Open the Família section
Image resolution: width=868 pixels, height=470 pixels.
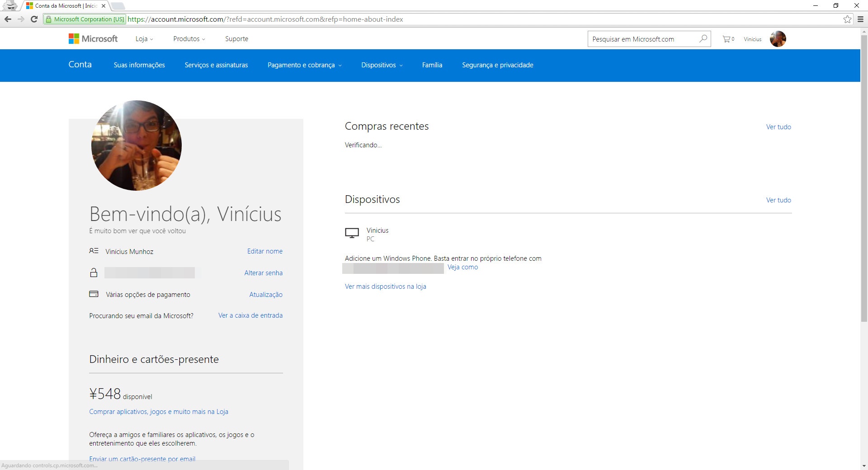coord(432,65)
